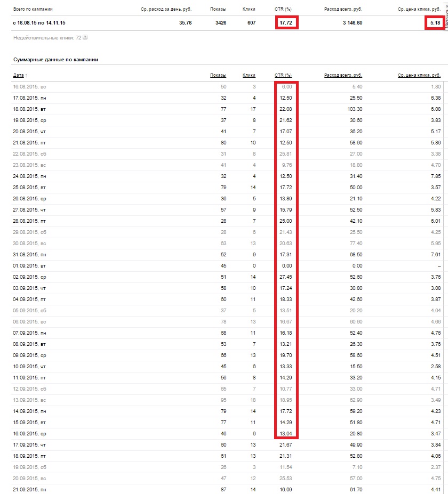Select date row 01.09.2015, вт
Screen dimensions: 448x494
(227, 265)
